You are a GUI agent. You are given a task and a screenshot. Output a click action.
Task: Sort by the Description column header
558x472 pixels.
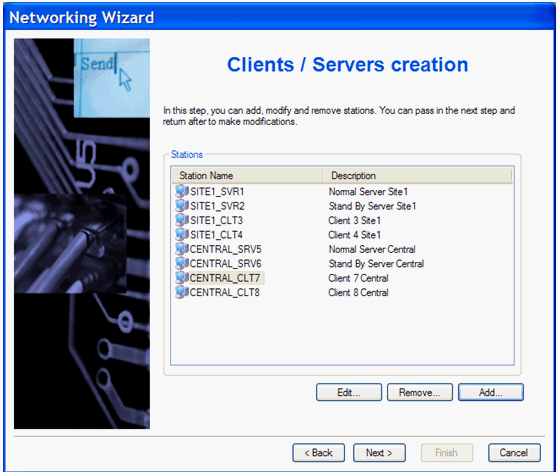417,175
